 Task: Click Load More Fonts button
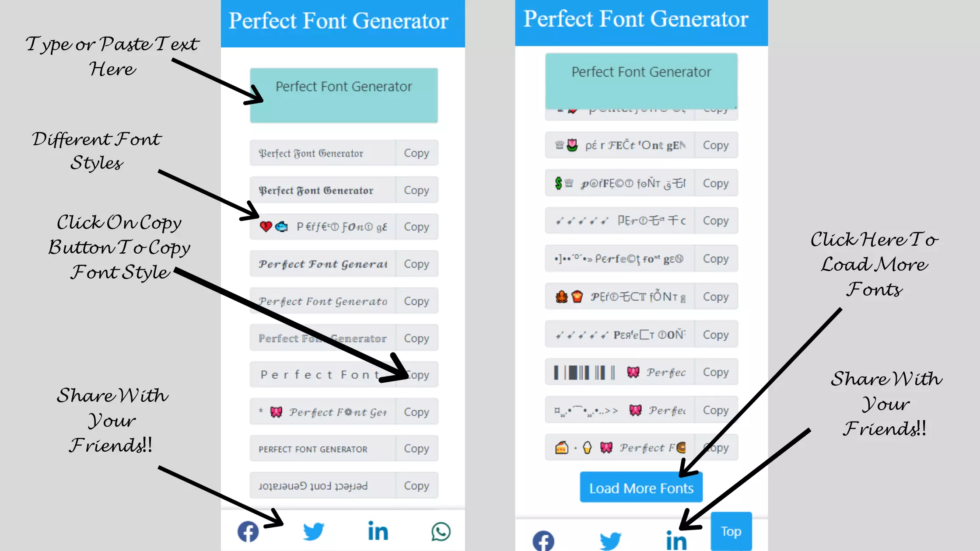640,488
